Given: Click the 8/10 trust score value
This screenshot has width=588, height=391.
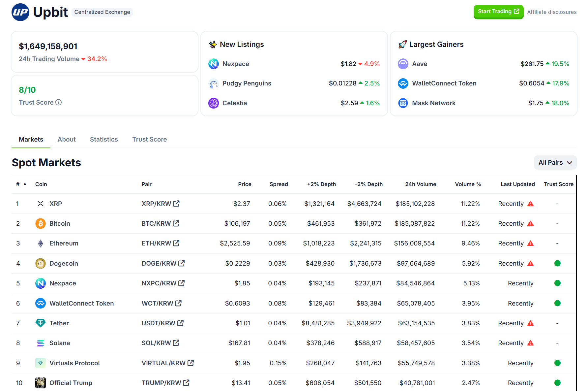Looking at the screenshot, I should pos(27,90).
